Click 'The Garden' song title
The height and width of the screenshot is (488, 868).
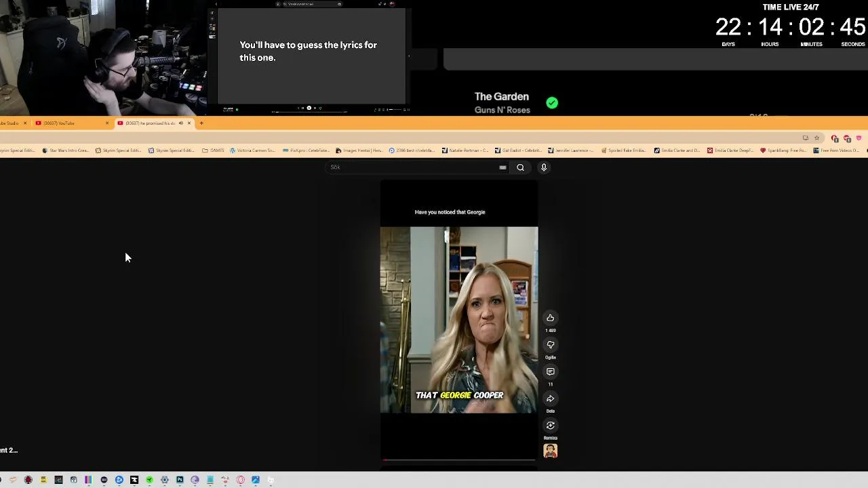pos(502,97)
